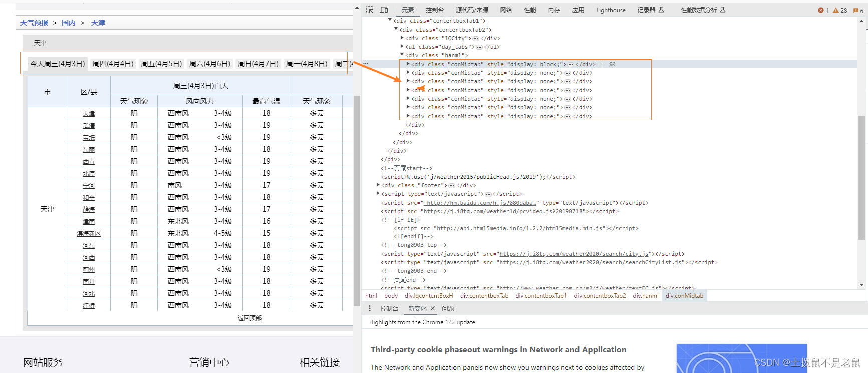The width and height of the screenshot is (868, 373).
Task: Open 蓟州 district link
Action: (x=89, y=270)
